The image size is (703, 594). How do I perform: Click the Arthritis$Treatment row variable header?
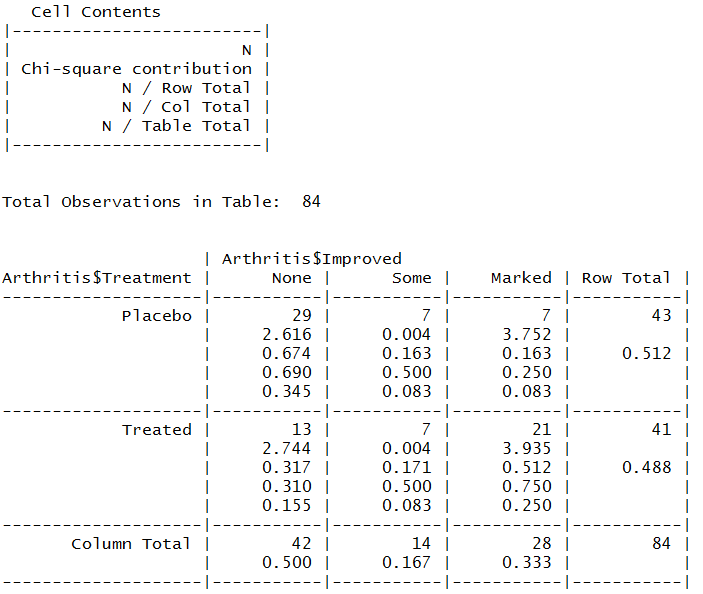[x=96, y=278]
